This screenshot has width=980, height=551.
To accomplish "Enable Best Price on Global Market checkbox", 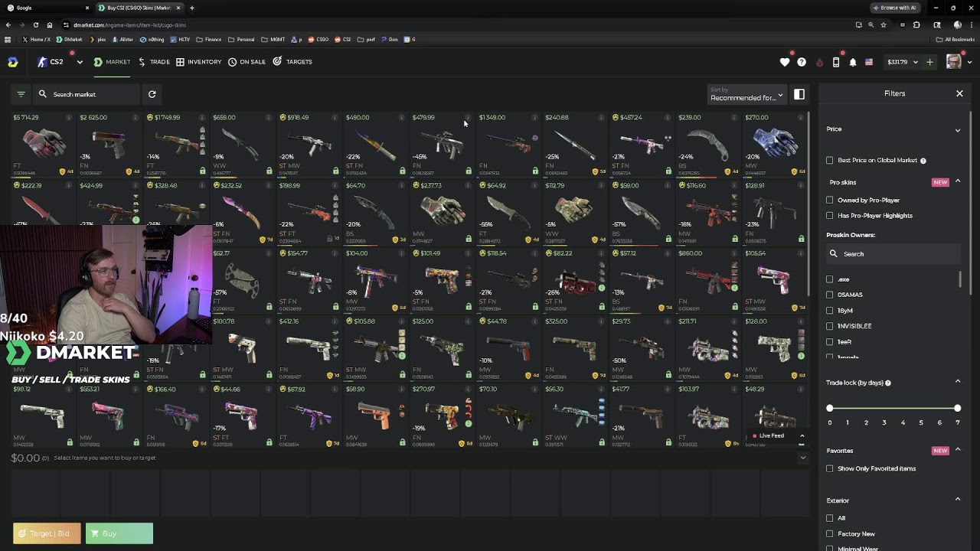I will pos(830,161).
